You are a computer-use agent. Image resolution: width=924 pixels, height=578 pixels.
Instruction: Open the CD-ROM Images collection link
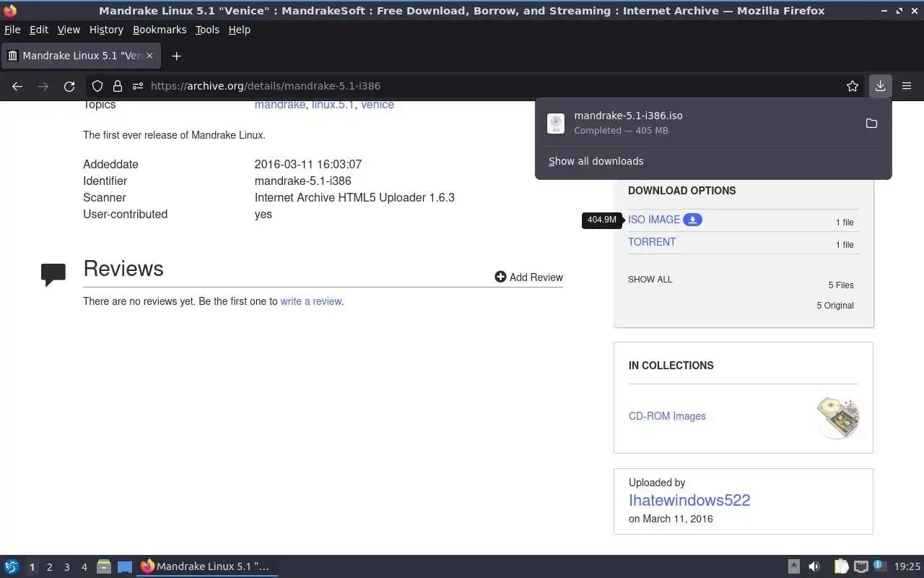coord(667,416)
